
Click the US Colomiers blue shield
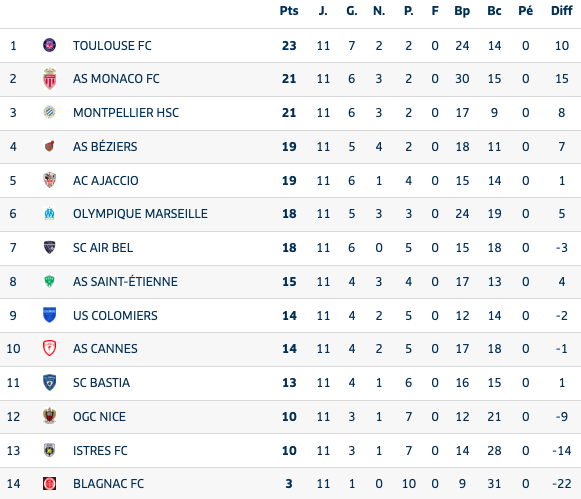50,315
